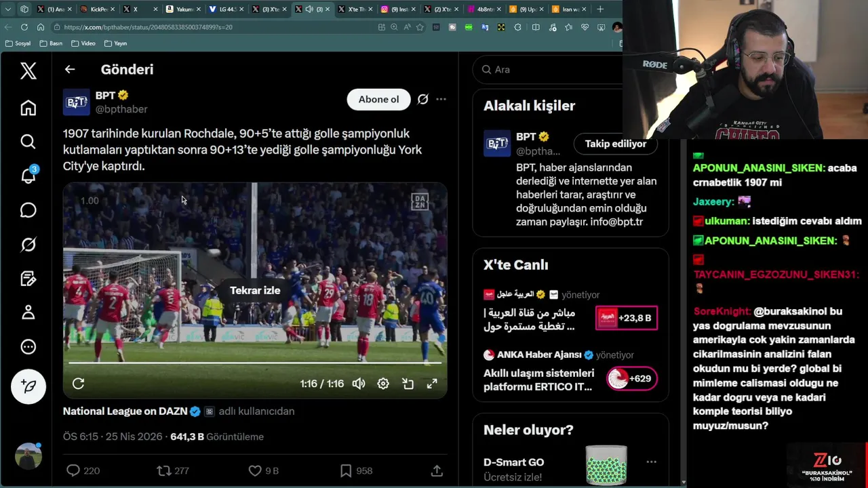Screen dimensions: 868x488
Task: Open Home feed in X sidebar
Action: 28,108
